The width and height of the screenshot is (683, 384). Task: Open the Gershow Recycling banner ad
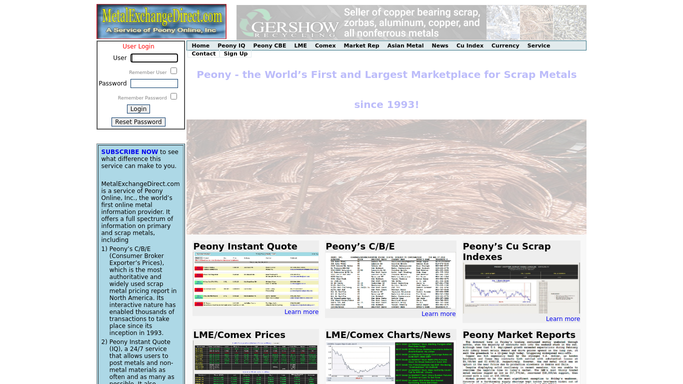pos(411,23)
